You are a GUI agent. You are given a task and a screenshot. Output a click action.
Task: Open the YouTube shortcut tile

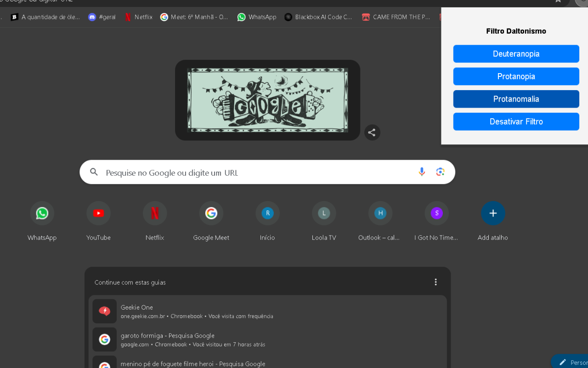click(x=98, y=222)
